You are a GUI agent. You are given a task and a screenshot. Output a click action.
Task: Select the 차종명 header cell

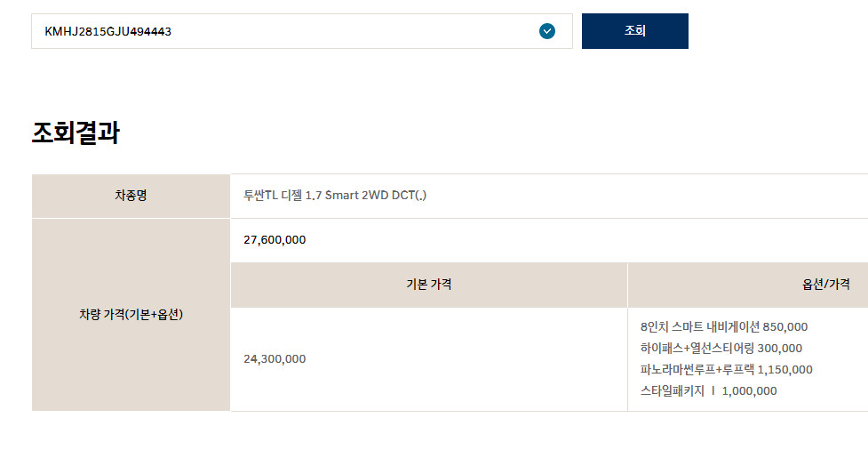coord(131,196)
